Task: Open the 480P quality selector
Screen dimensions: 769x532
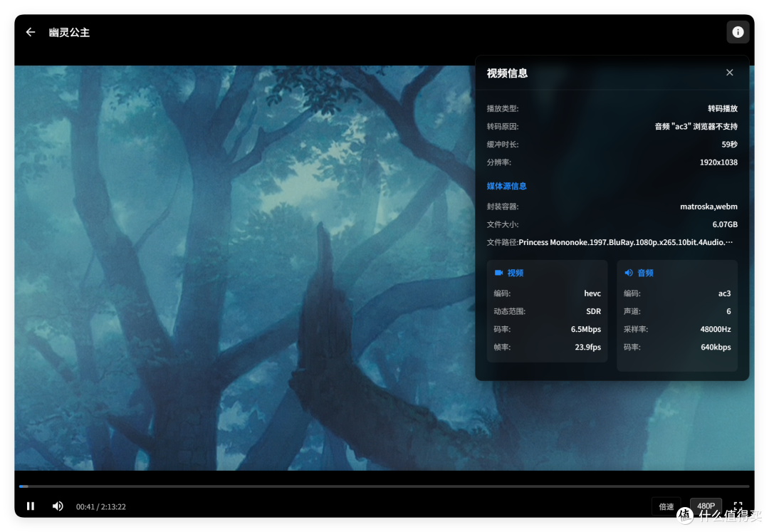Action: pyautogui.click(x=706, y=506)
